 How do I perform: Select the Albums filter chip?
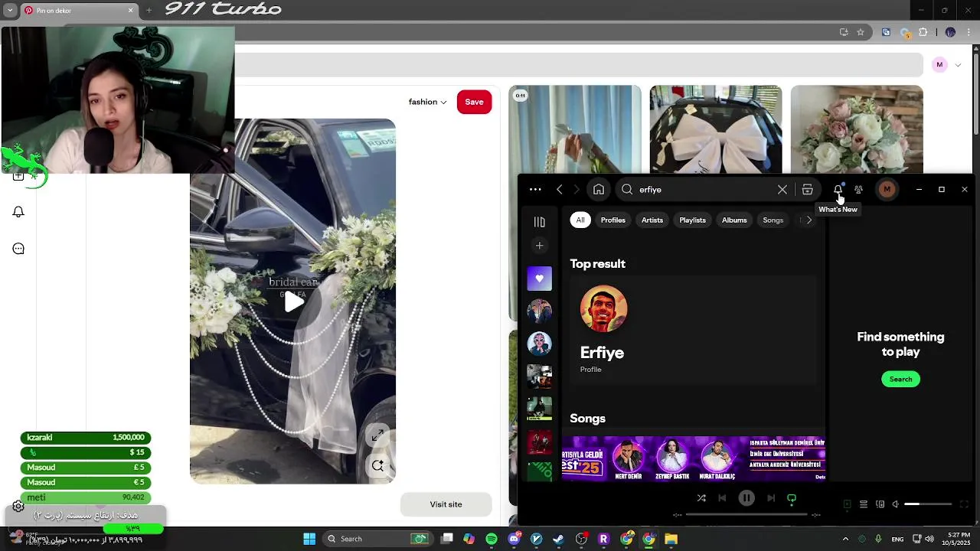(x=734, y=220)
